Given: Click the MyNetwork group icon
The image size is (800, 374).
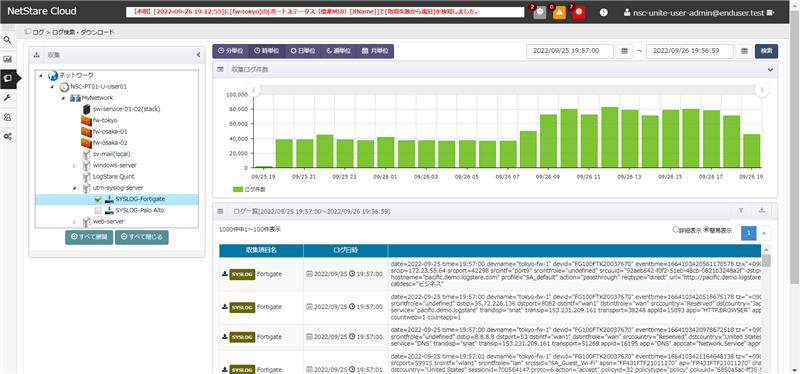Looking at the screenshot, I should click(x=75, y=98).
